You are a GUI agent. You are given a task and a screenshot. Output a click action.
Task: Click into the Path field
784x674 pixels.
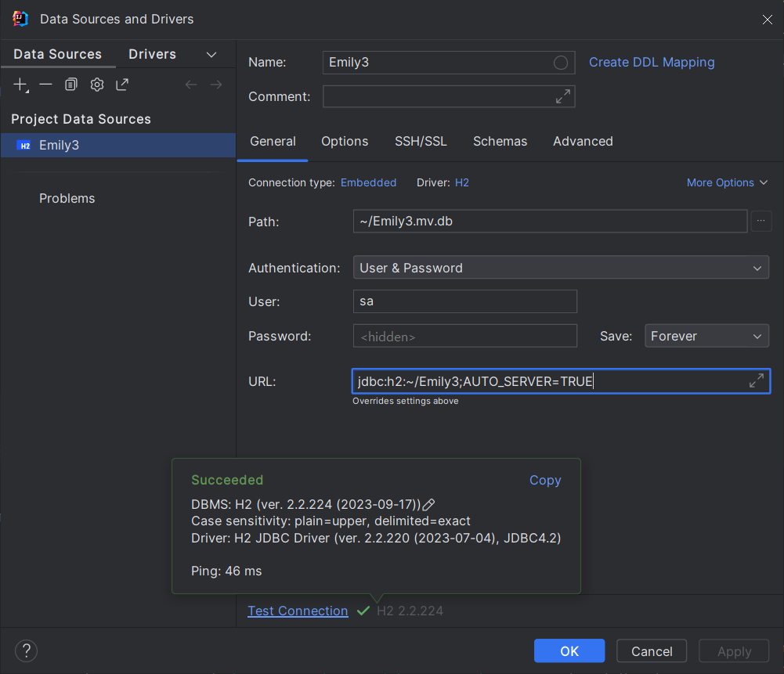tap(550, 221)
